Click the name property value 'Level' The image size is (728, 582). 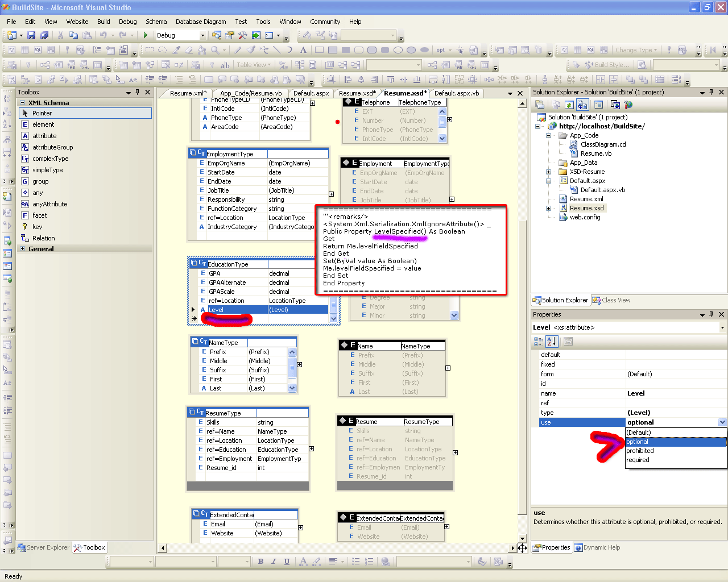point(676,393)
